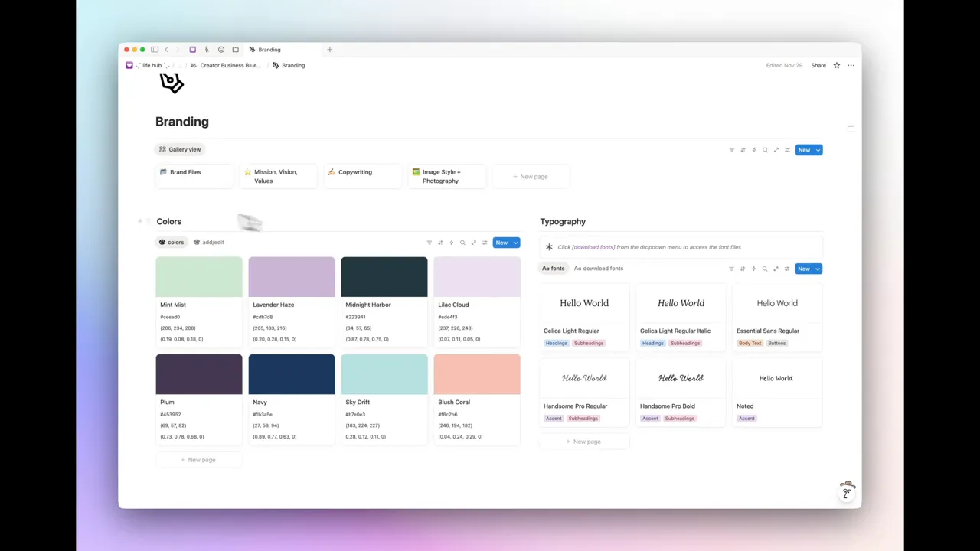Expand the Typography database with the diagonal arrow

776,269
